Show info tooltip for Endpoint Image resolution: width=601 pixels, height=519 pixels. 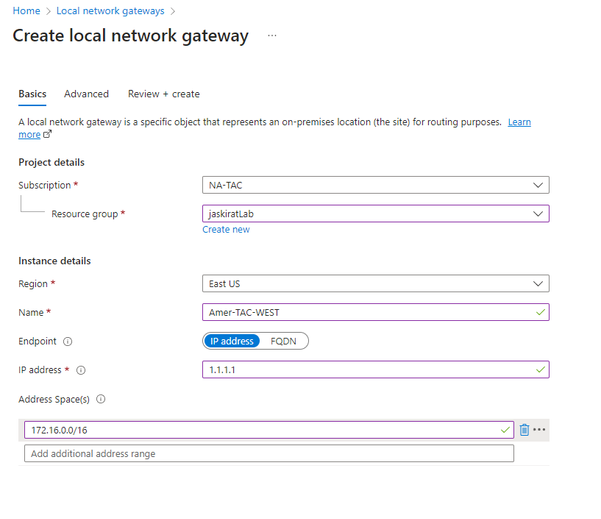[x=66, y=341]
